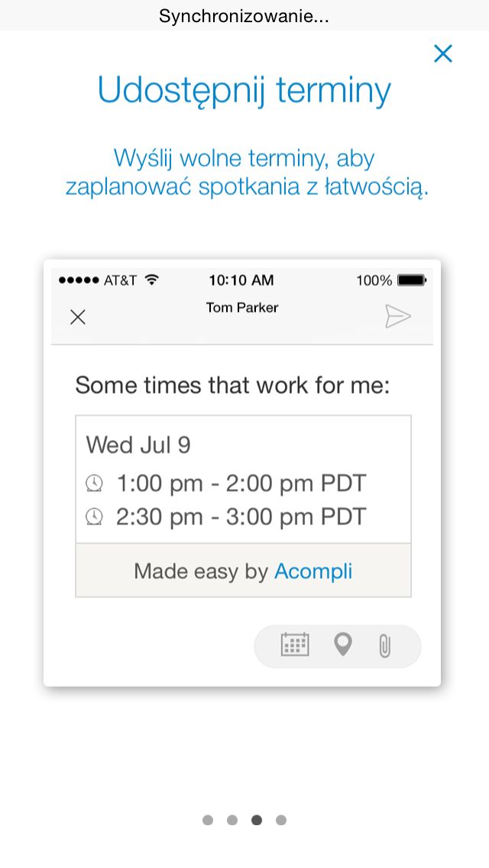The height and width of the screenshot is (868, 489).
Task: Tap the paperclip attachment icon
Action: pyautogui.click(x=384, y=646)
